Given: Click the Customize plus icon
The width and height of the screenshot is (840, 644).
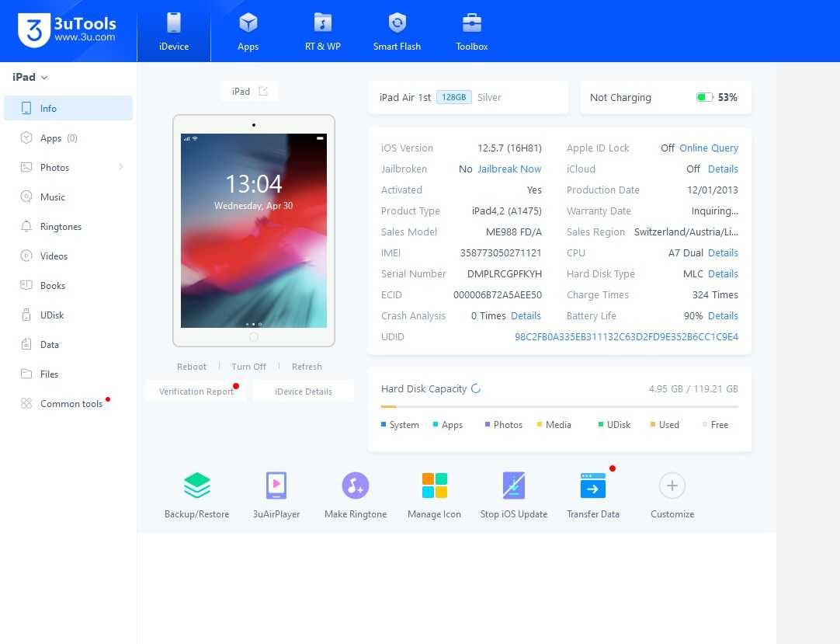Looking at the screenshot, I should [672, 486].
